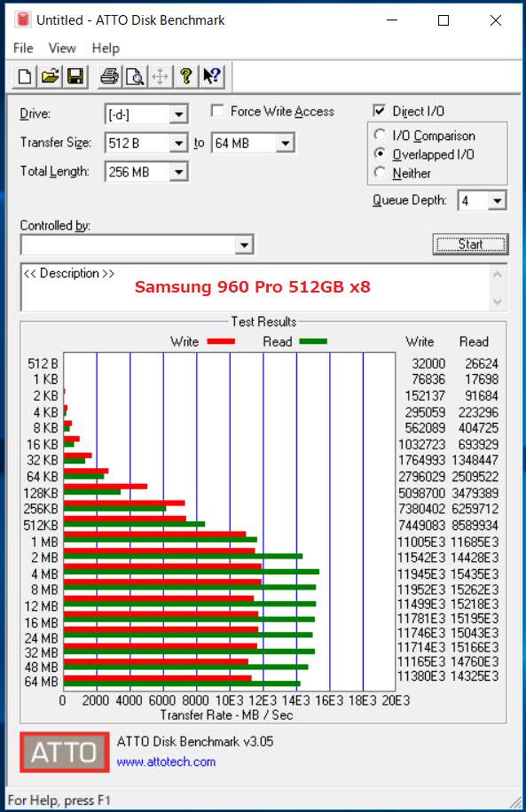The height and width of the screenshot is (812, 526).
Task: Save benchmark results with floppy icon
Action: [75, 77]
